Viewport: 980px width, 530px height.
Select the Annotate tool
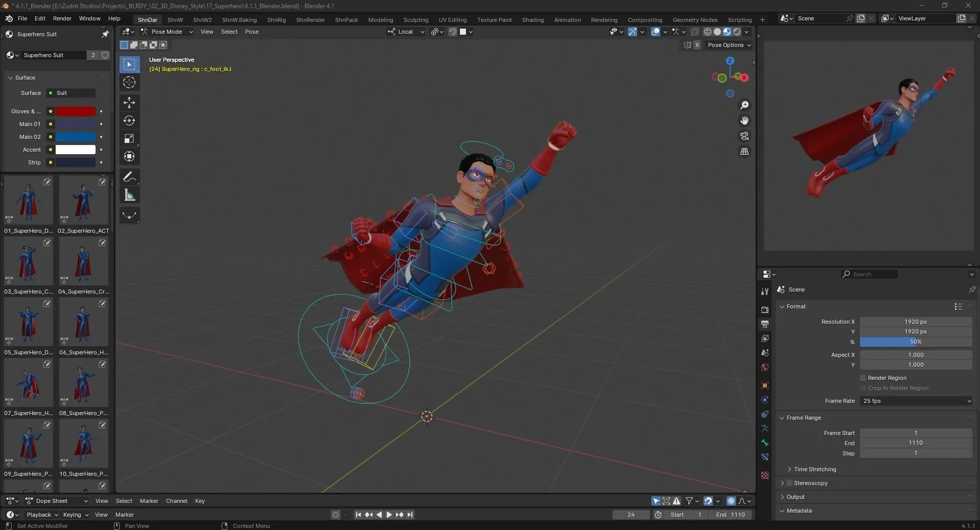pos(129,177)
